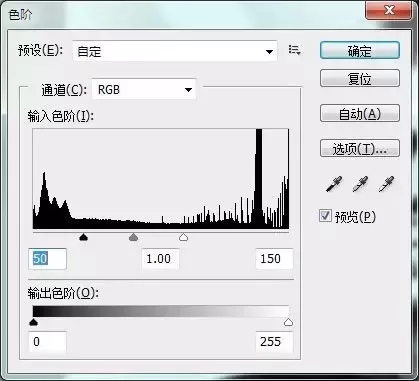Click the 复位 reset button
Viewport: 419px width, 381px height.
pyautogui.click(x=360, y=79)
